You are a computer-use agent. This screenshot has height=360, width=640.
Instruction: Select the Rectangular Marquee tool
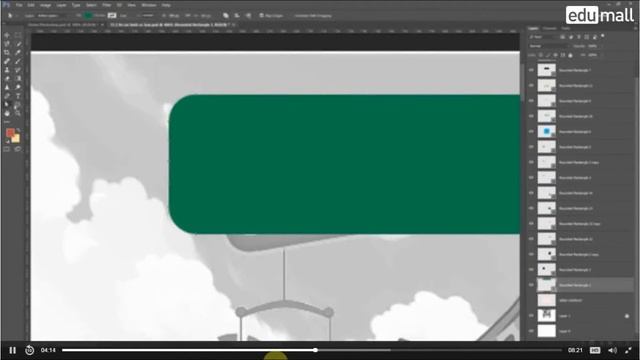[x=18, y=36]
